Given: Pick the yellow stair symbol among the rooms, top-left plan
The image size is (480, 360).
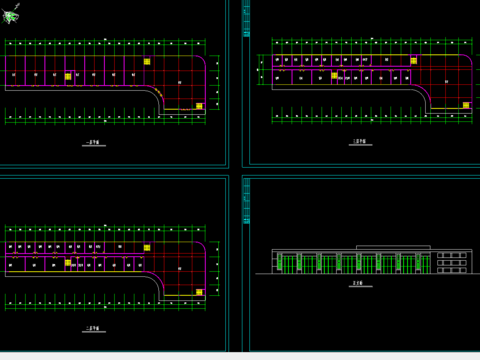Looking at the screenshot, I should 68,76.
